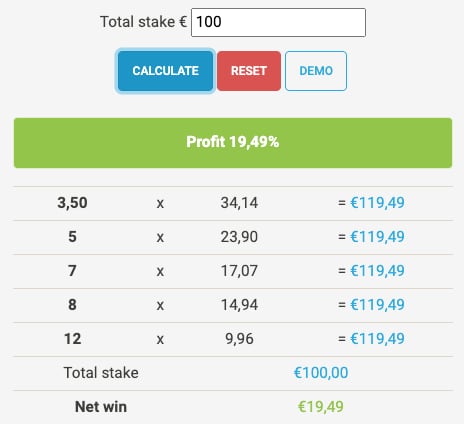Select the green Profit 19,49% banner

[x=233, y=143]
